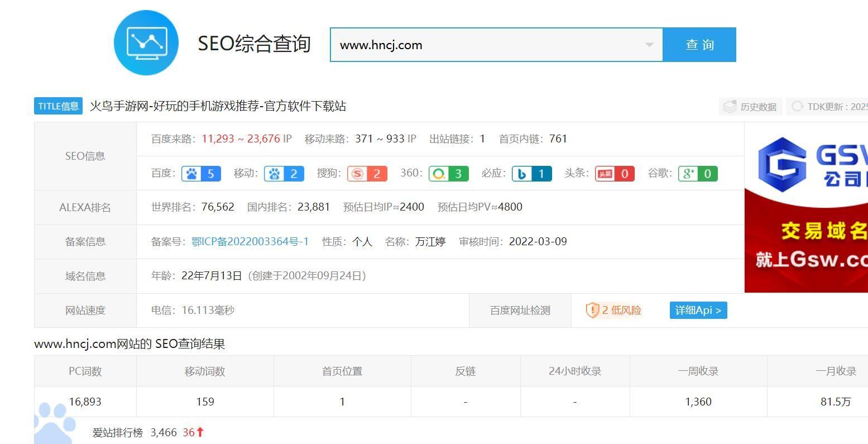Open the GSW domain trading advertisement

tap(806, 207)
